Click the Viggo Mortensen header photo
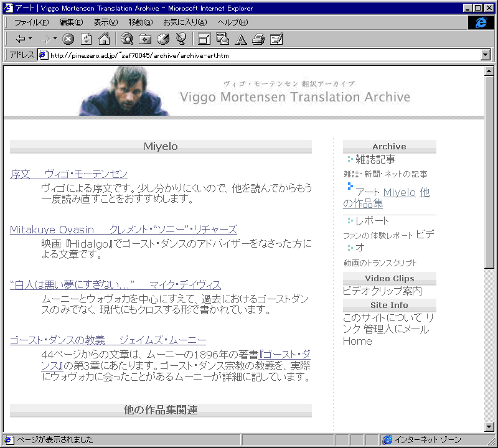This screenshot has height=448, width=498. click(125, 91)
